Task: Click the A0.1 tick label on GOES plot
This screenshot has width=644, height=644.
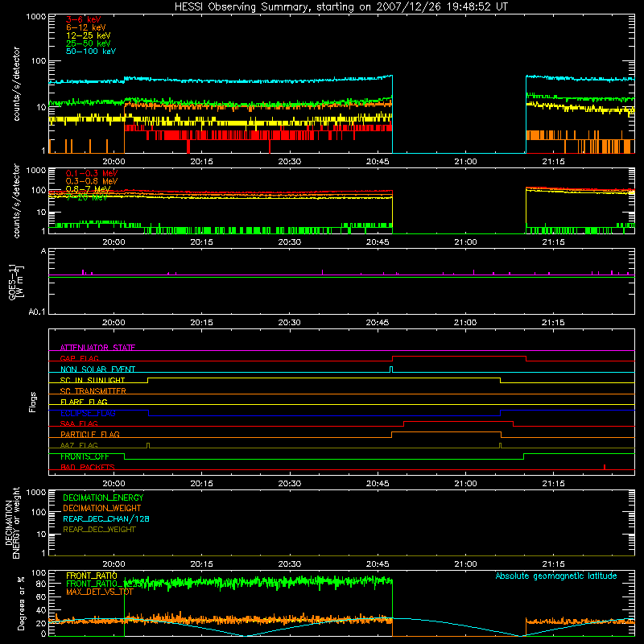Action: click(x=37, y=312)
